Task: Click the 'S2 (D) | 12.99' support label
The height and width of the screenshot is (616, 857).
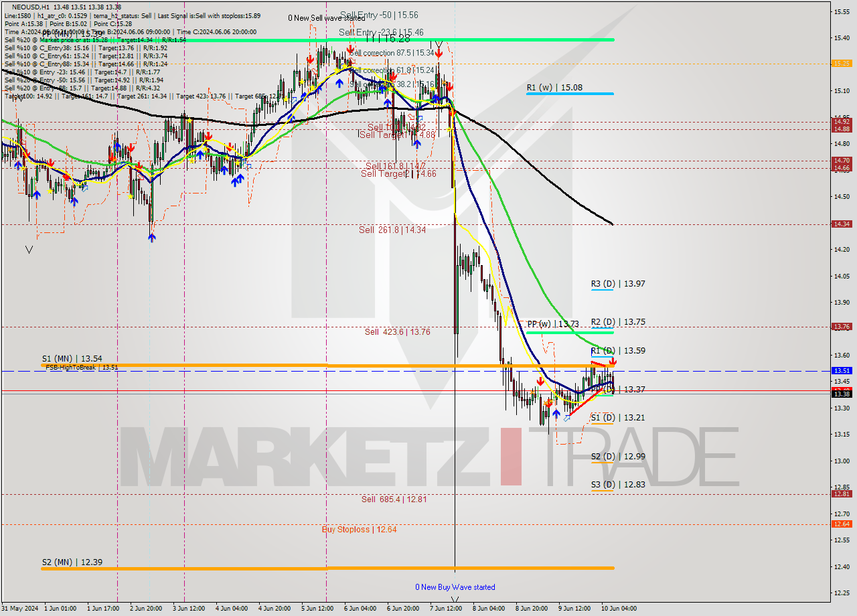Action: tap(618, 457)
